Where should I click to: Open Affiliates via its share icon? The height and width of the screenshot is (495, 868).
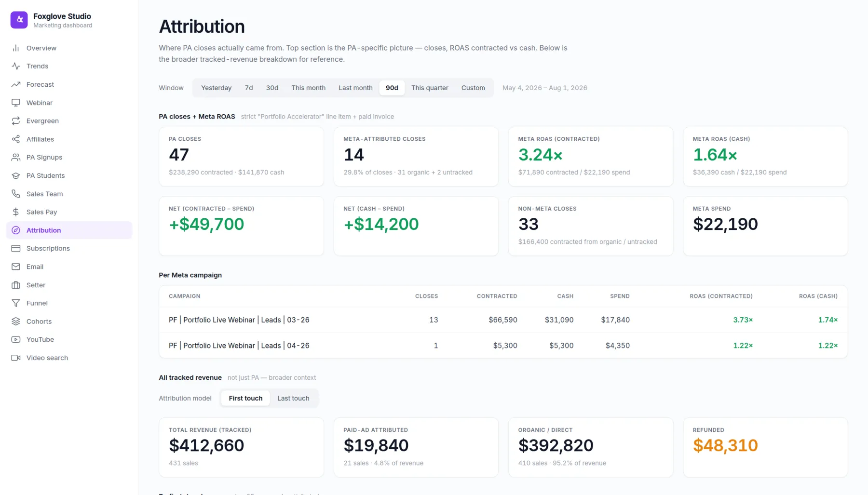pyautogui.click(x=16, y=139)
